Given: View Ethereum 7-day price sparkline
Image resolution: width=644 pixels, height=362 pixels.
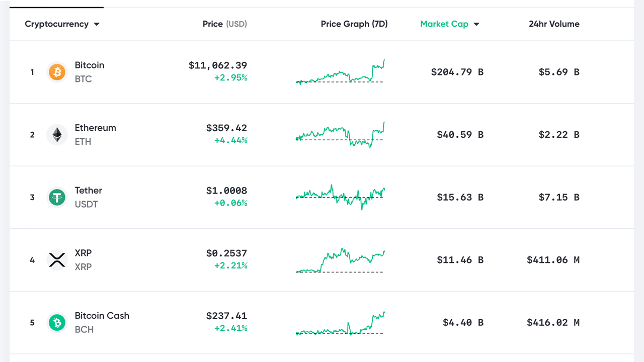Looking at the screenshot, I should click(x=340, y=135).
